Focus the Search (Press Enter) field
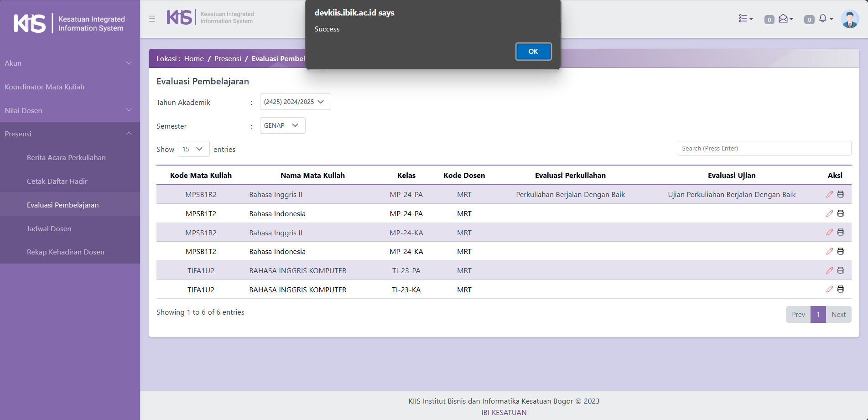 pyautogui.click(x=764, y=148)
